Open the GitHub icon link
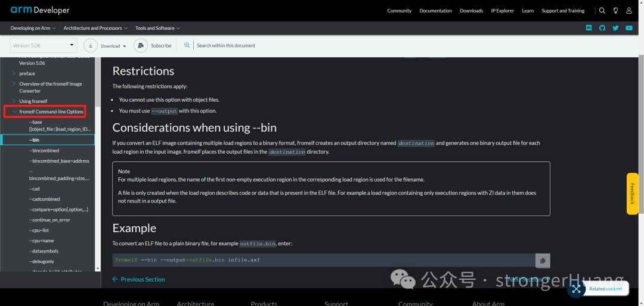This screenshot has height=306, width=644. (x=602, y=28)
